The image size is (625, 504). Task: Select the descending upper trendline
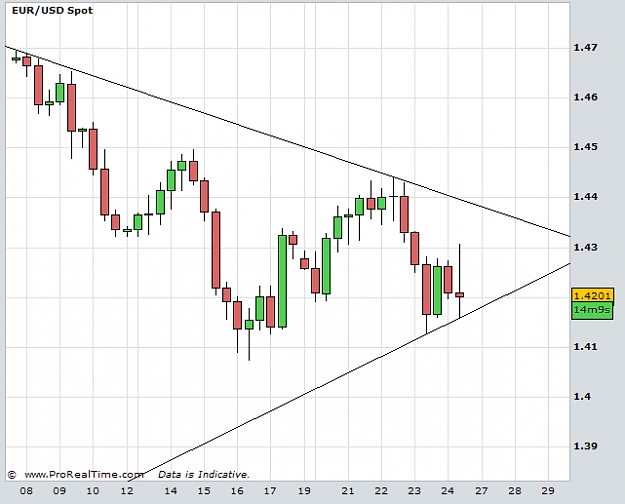coord(287,142)
